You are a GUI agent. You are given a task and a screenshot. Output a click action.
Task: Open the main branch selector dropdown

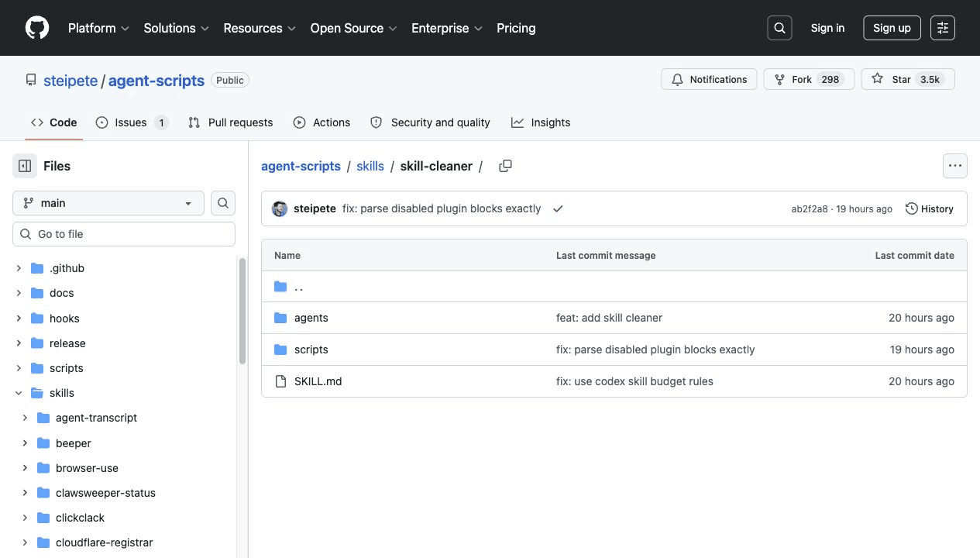click(x=108, y=203)
